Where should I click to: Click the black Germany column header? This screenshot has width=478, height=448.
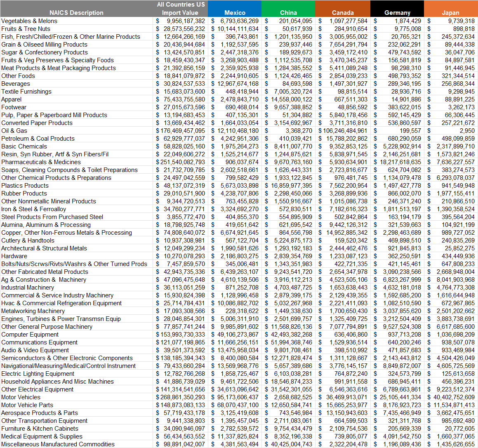pos(397,9)
